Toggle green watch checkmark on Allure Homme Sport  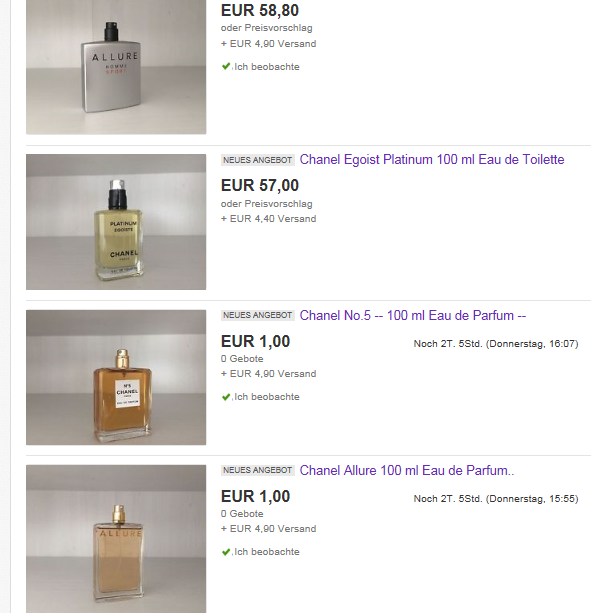pyautogui.click(x=226, y=66)
